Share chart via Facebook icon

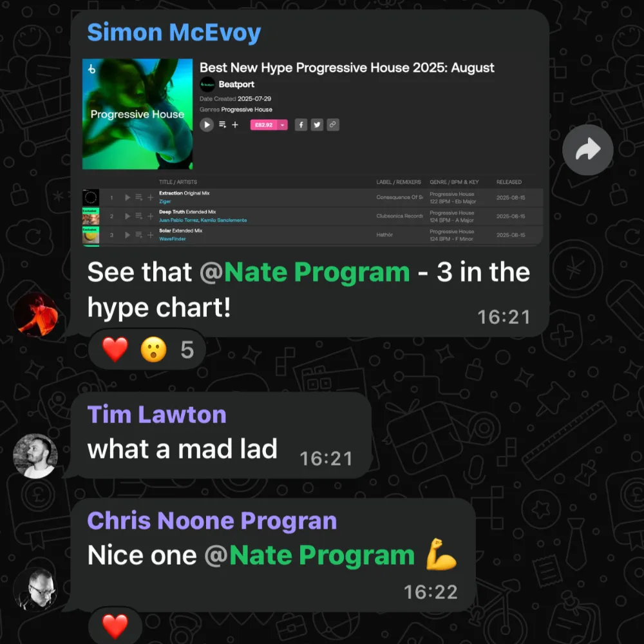pos(301,125)
